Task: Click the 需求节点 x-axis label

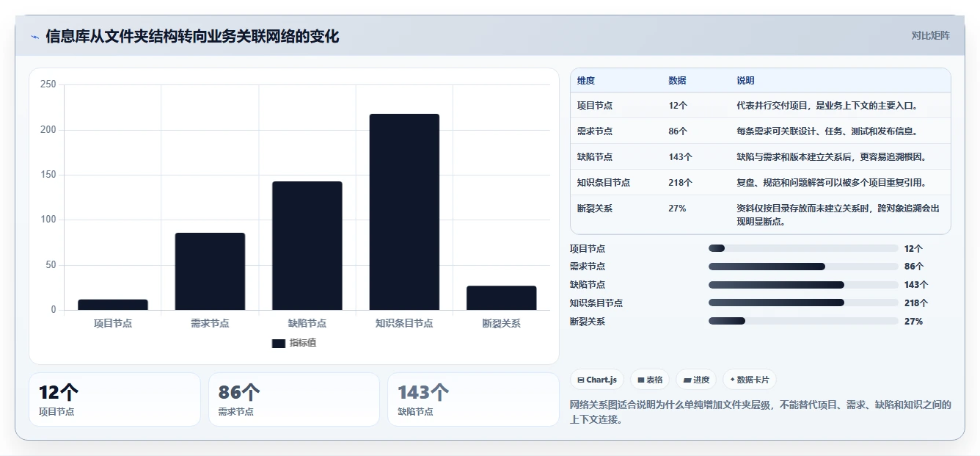Action: (210, 323)
